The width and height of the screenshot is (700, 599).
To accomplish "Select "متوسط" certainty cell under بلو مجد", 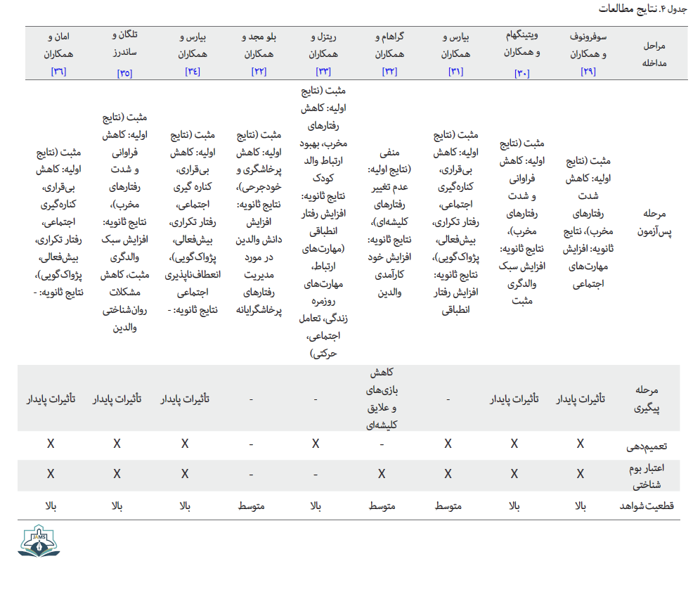I will [x=252, y=506].
